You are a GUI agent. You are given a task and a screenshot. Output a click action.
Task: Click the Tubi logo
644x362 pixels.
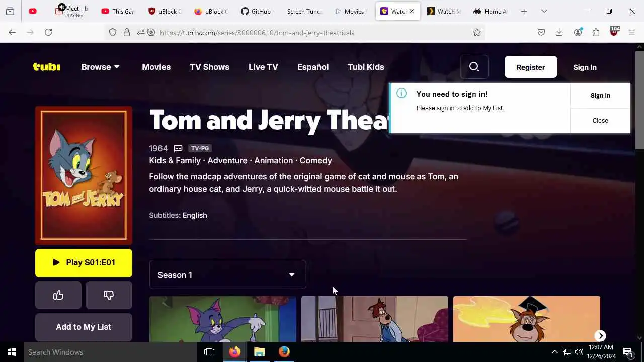pyautogui.click(x=46, y=67)
